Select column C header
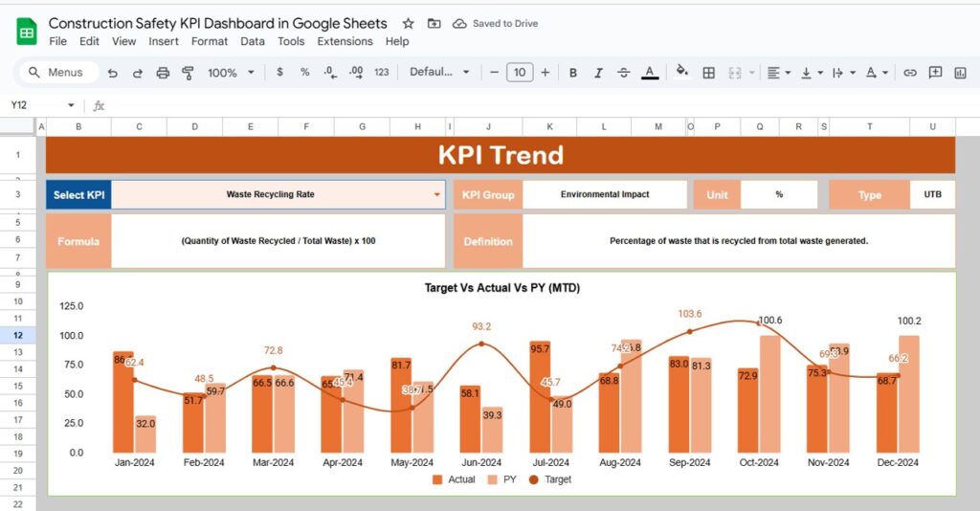 139,127
